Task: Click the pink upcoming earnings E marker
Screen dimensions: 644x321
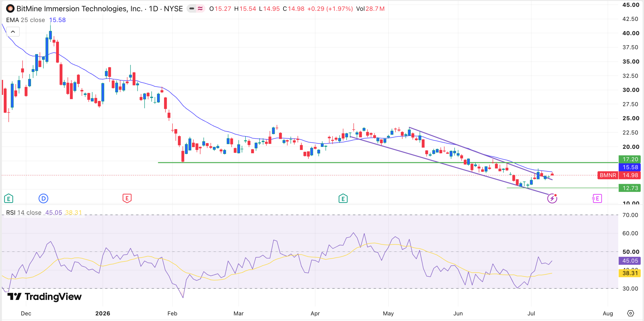Action: (x=597, y=198)
